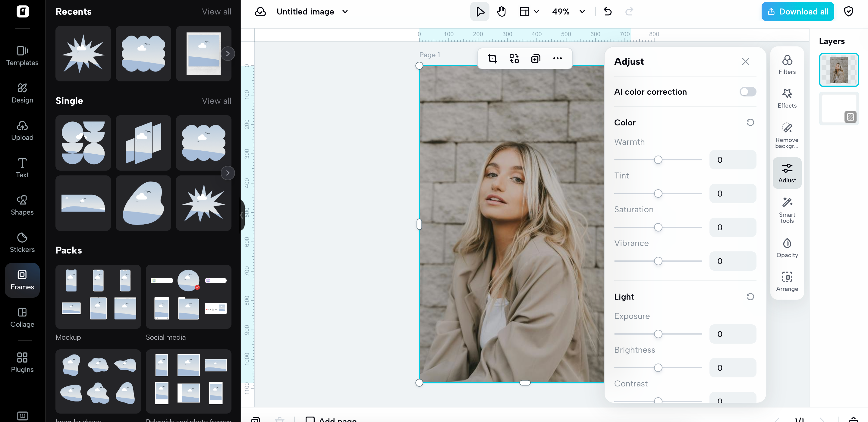
Task: Click the undo arrow
Action: click(x=607, y=11)
